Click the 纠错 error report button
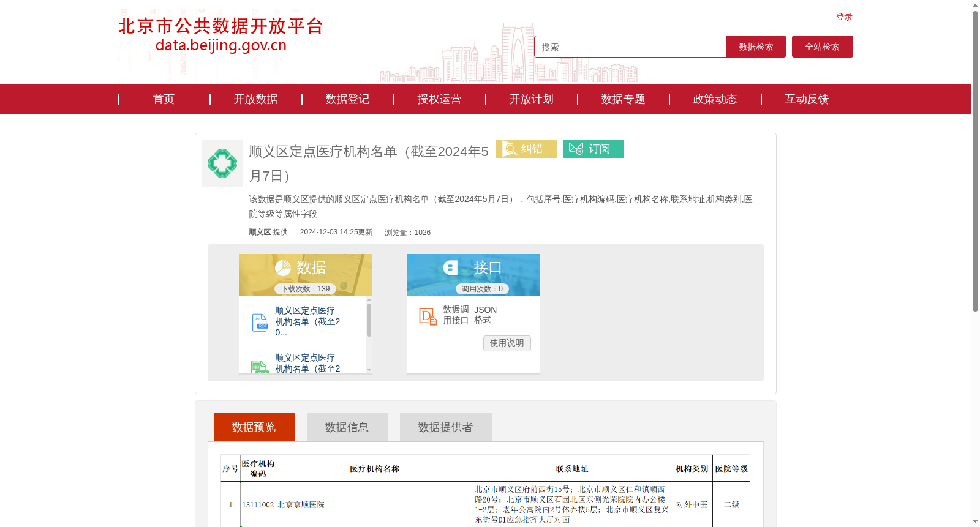980x527 pixels. pos(526,149)
